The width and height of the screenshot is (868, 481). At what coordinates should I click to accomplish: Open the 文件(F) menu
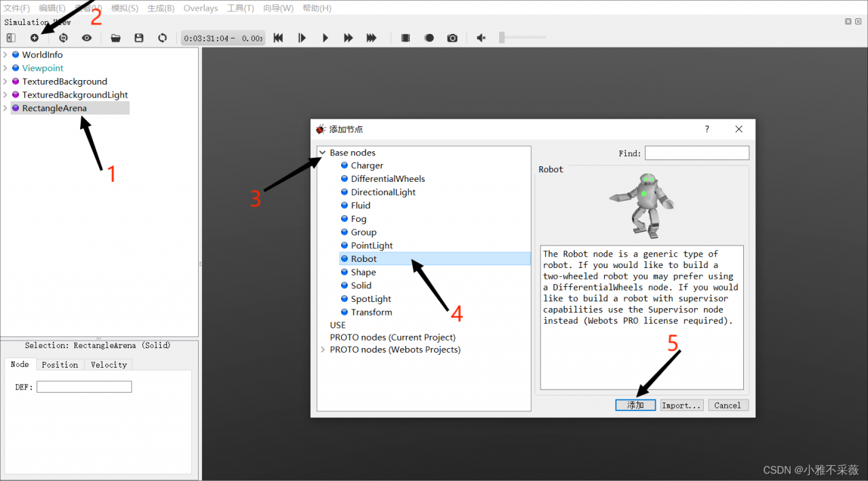click(17, 8)
